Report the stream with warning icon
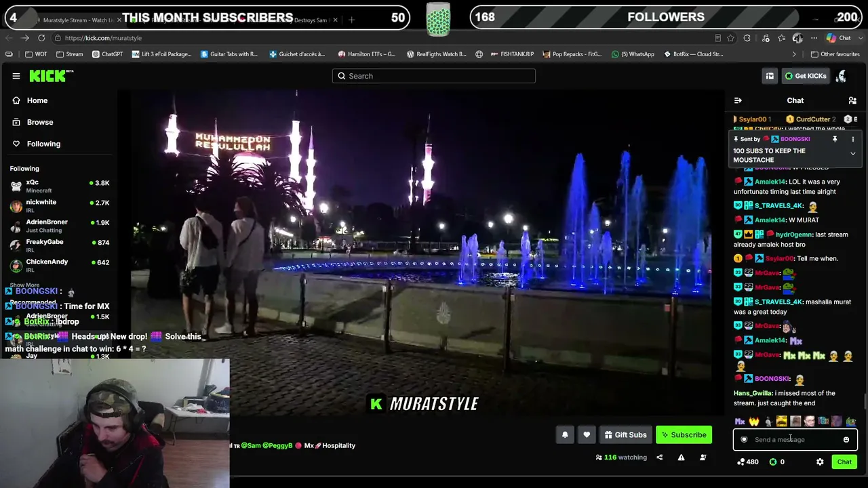The height and width of the screenshot is (488, 868). pos(681,457)
